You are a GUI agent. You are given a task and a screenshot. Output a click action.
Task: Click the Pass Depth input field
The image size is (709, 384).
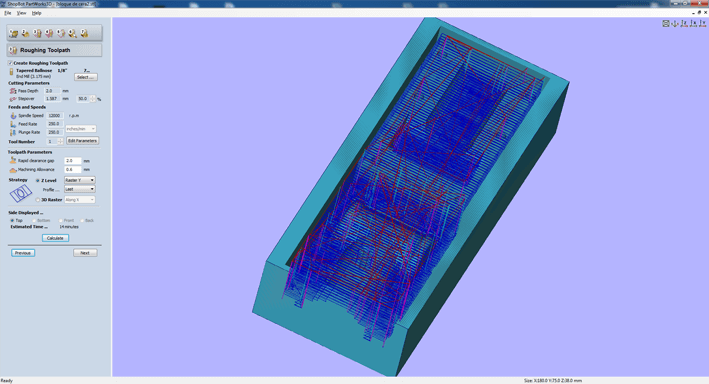pos(52,91)
